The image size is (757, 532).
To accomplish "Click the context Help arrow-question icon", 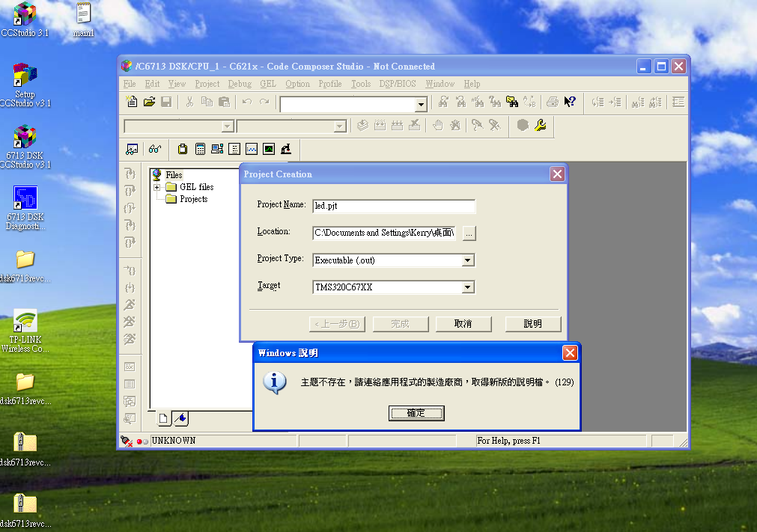I will tap(570, 102).
